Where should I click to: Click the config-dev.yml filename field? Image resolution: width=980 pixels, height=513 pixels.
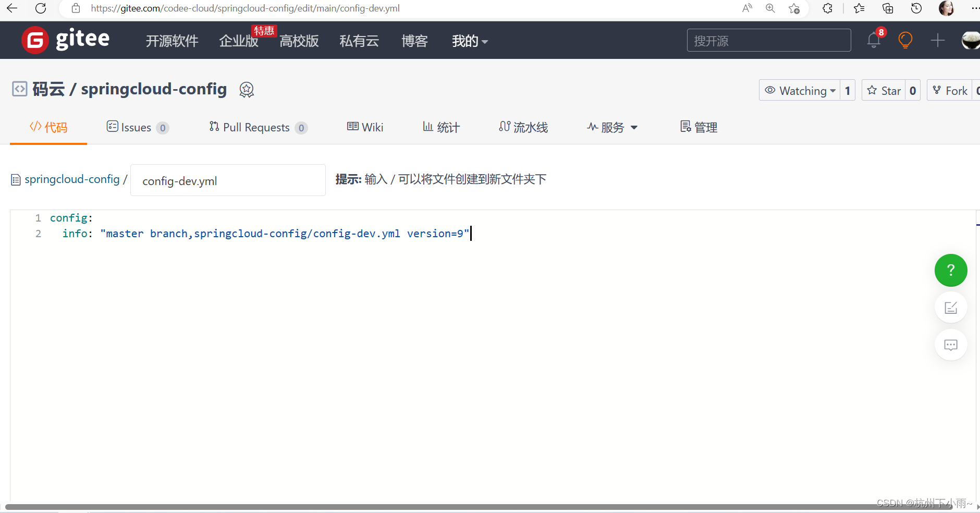pos(228,180)
